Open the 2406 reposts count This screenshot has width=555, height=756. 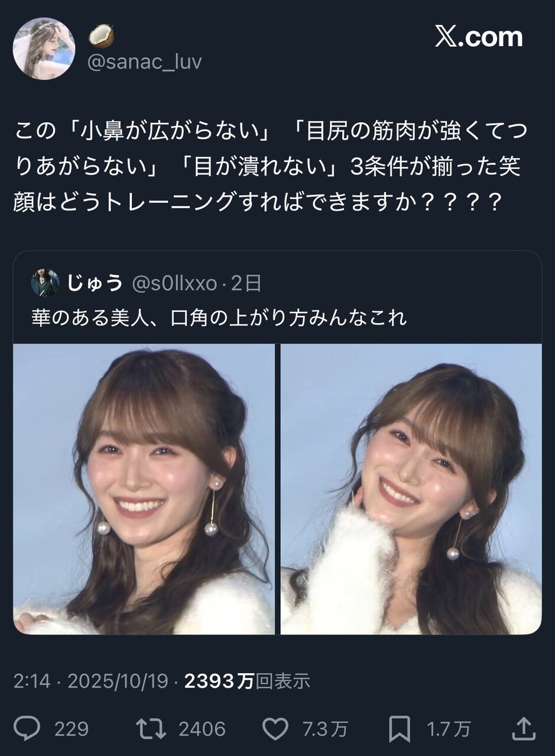[x=202, y=729]
